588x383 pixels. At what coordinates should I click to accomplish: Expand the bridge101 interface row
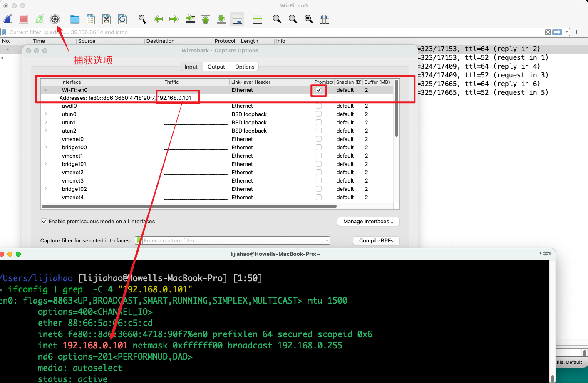(x=46, y=164)
